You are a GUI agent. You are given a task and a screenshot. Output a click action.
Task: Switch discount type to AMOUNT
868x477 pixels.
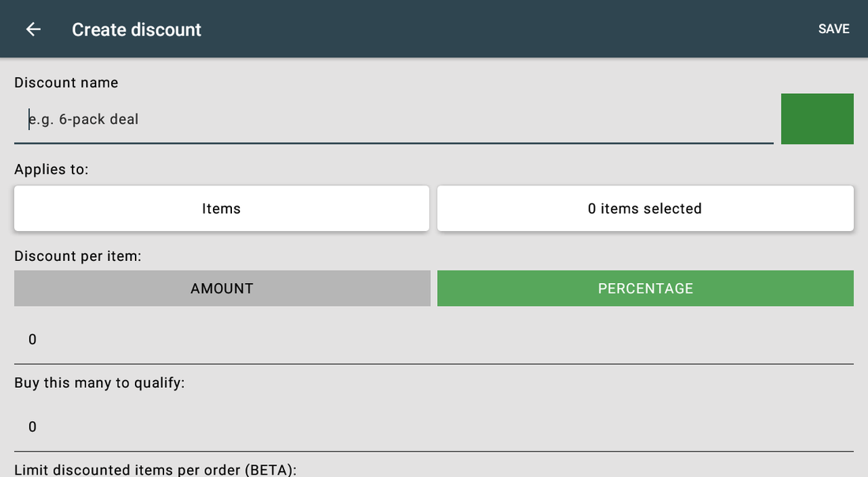[x=222, y=289]
